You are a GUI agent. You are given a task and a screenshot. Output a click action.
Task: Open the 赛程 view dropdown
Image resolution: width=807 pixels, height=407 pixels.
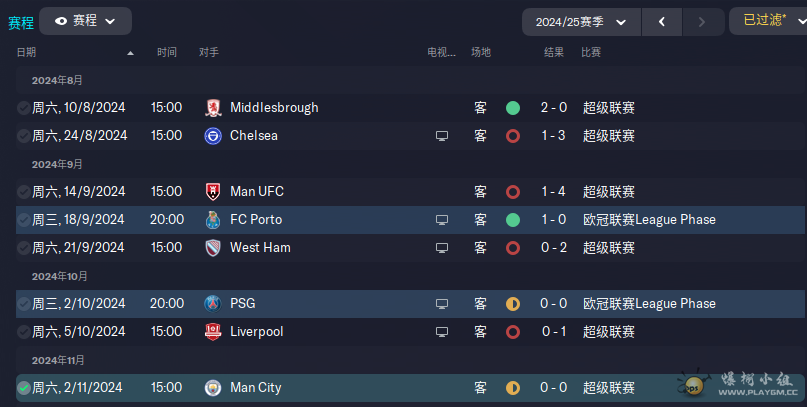tap(85, 21)
